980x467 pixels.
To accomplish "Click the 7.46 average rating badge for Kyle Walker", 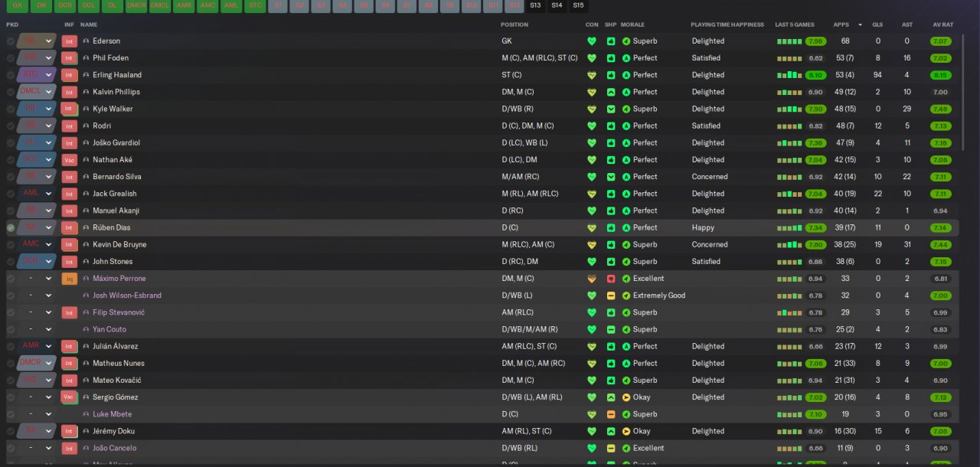I will tap(941, 109).
